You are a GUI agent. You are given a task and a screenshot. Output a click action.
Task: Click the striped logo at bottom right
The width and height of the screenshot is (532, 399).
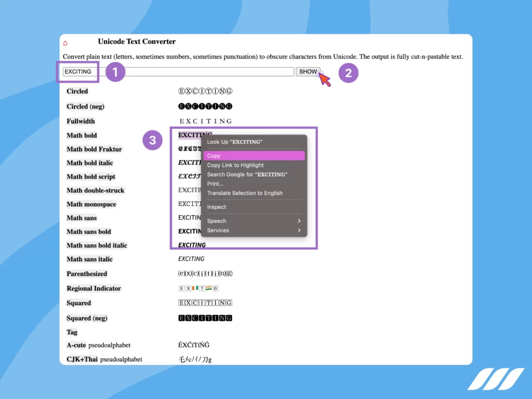pyautogui.click(x=496, y=380)
